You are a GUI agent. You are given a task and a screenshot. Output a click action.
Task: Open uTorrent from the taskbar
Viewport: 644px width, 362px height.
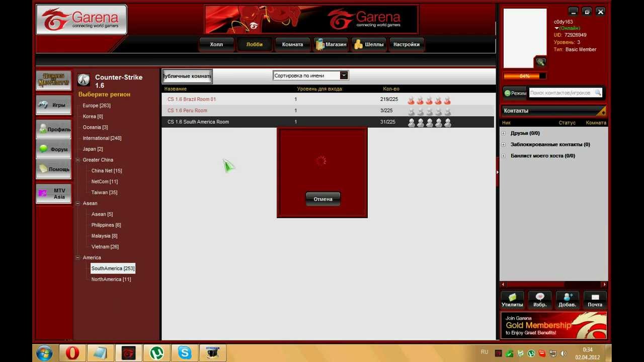[157, 353]
